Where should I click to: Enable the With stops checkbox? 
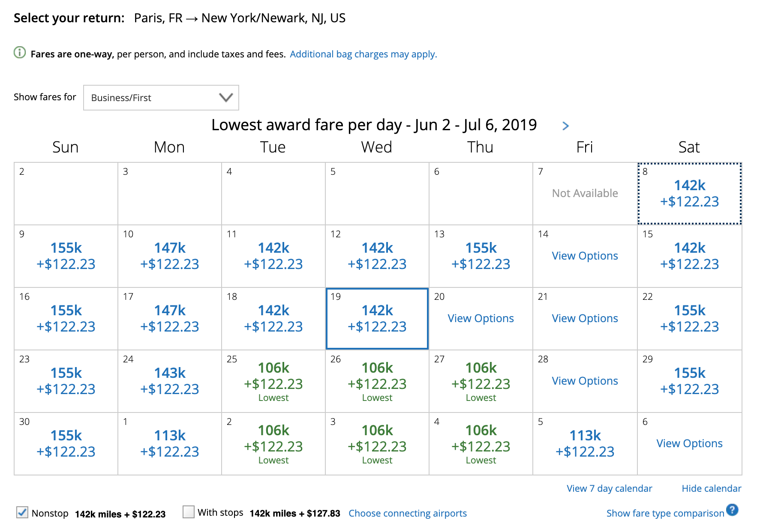(x=189, y=512)
